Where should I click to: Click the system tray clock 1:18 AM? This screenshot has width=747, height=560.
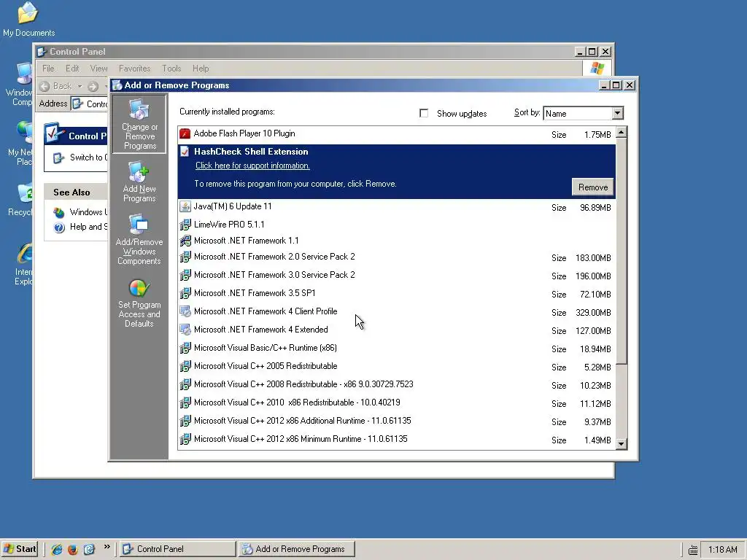[722, 550]
